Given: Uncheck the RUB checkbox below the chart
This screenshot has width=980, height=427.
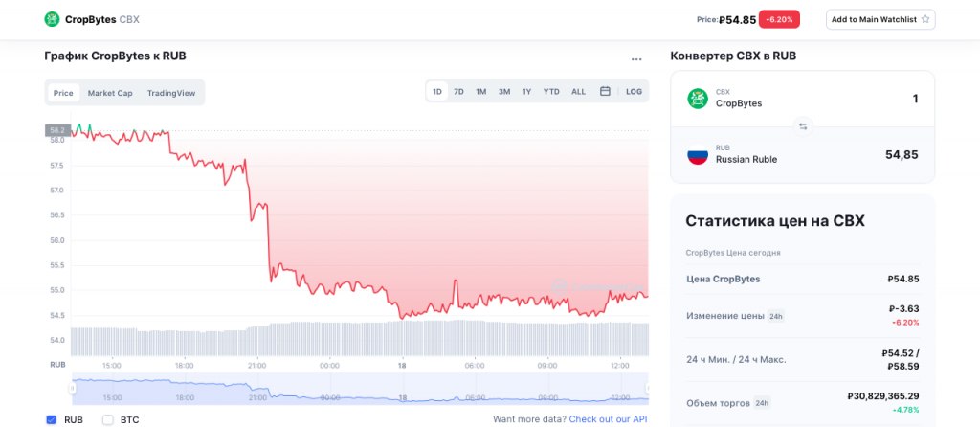Looking at the screenshot, I should [52, 419].
